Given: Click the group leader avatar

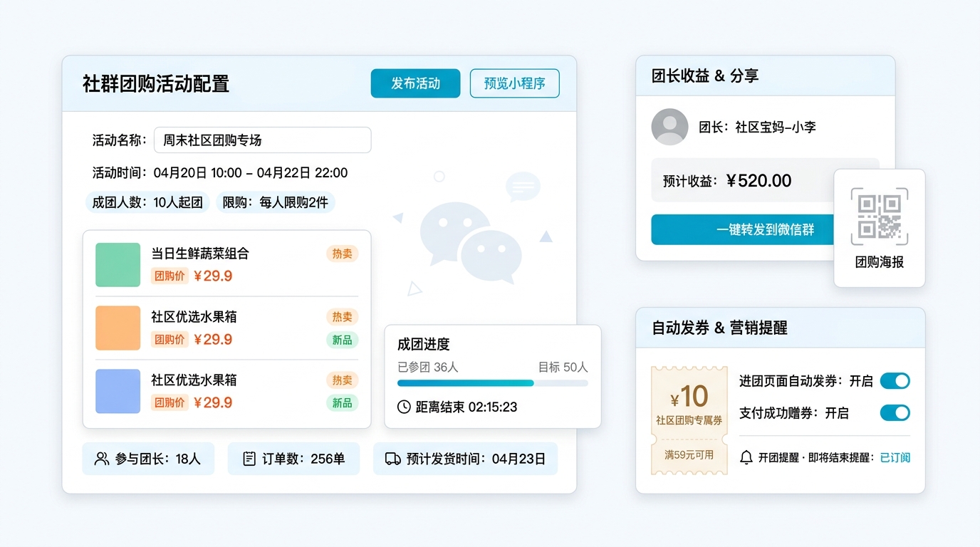Looking at the screenshot, I should (669, 127).
